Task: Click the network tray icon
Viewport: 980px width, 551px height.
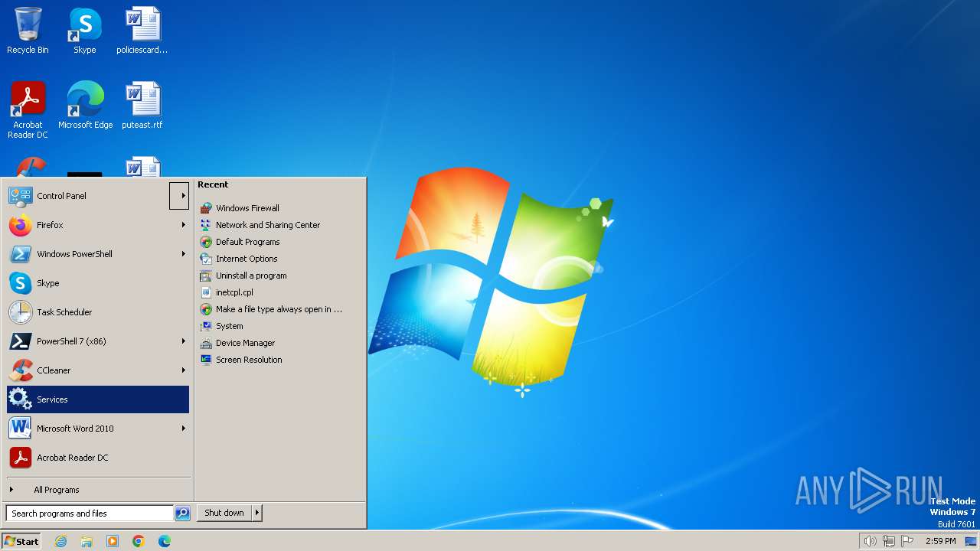Action: tap(889, 541)
